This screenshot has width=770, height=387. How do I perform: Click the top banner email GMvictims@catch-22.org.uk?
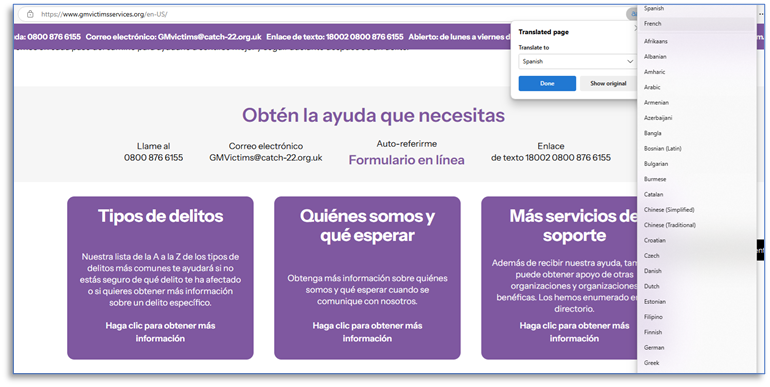[210, 37]
